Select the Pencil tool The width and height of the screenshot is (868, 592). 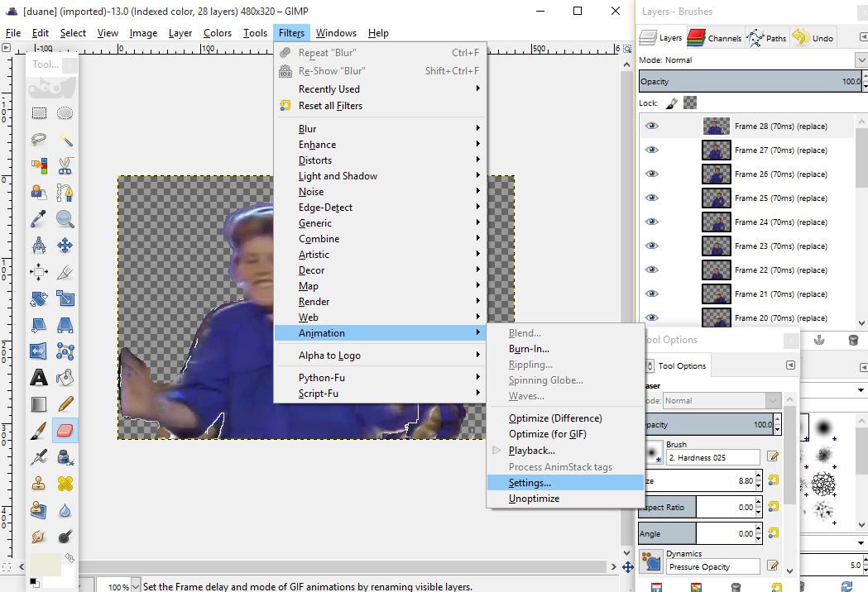(x=65, y=404)
